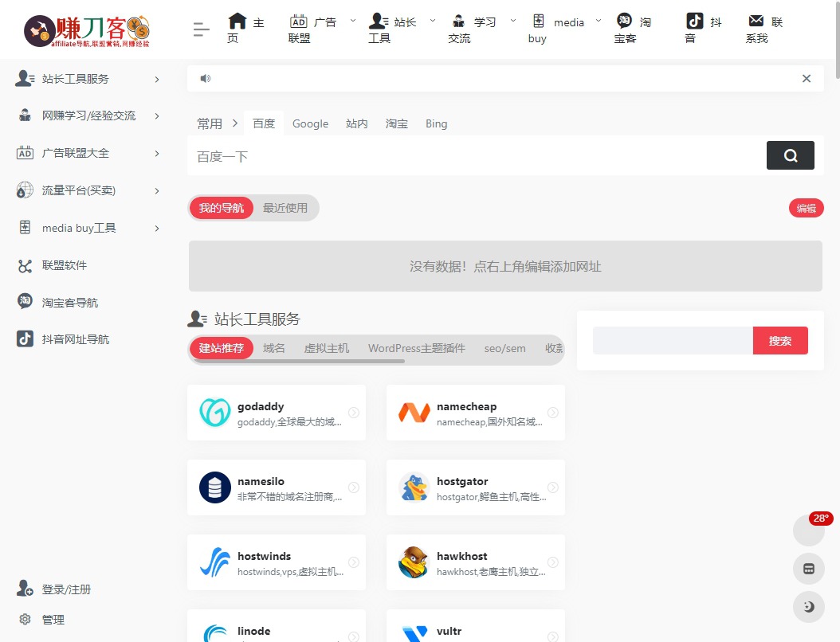Click the red 编辑 button

click(x=806, y=208)
